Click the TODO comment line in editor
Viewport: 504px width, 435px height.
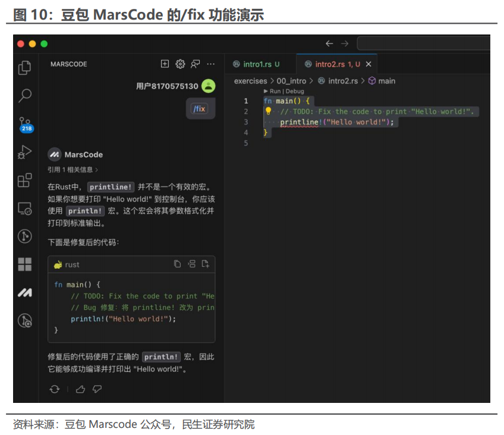tap(377, 112)
